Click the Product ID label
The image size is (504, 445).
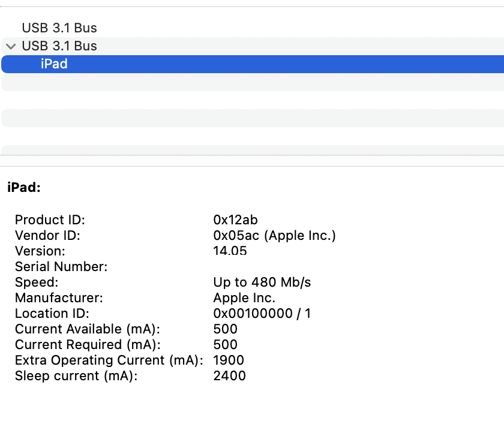click(50, 220)
